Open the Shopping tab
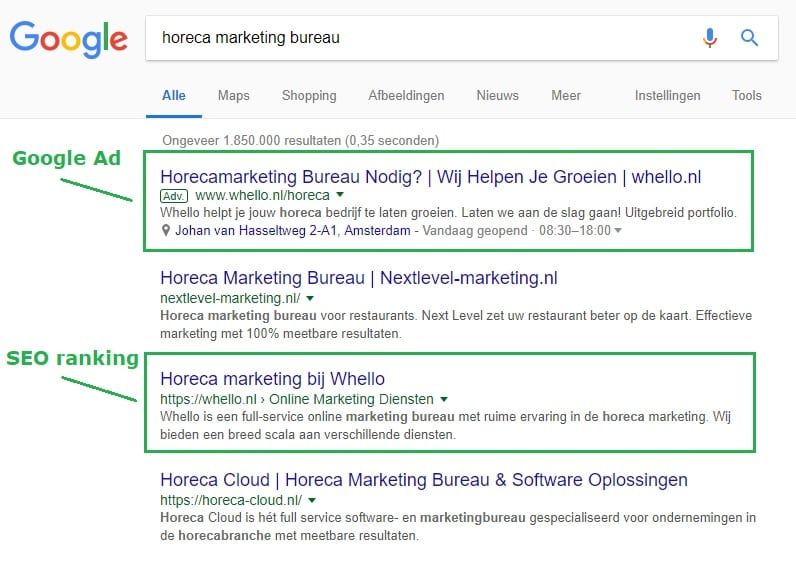796x580 pixels. [x=309, y=95]
